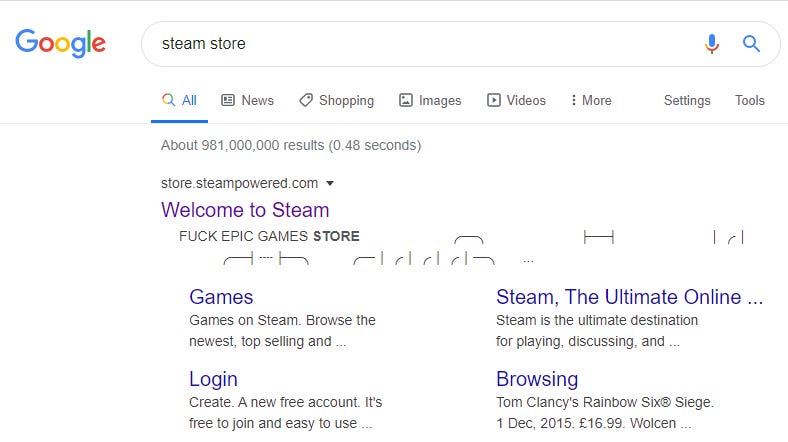Click the microphone voice search icon

point(712,44)
